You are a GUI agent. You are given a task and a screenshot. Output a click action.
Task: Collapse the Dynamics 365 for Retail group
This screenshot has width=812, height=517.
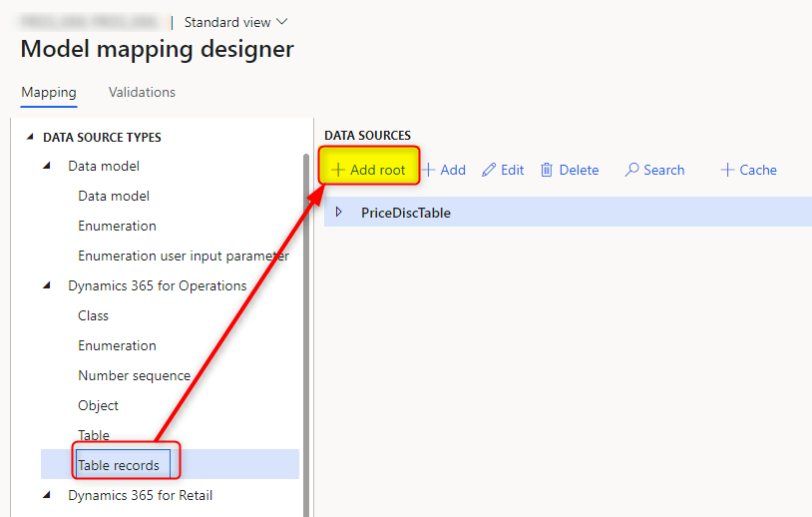[x=47, y=495]
